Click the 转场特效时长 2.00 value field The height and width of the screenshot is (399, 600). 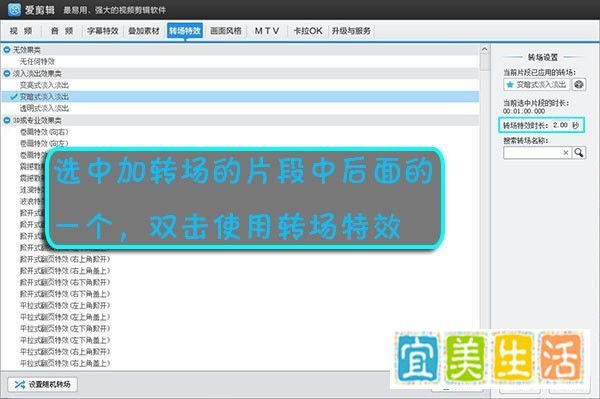click(561, 125)
